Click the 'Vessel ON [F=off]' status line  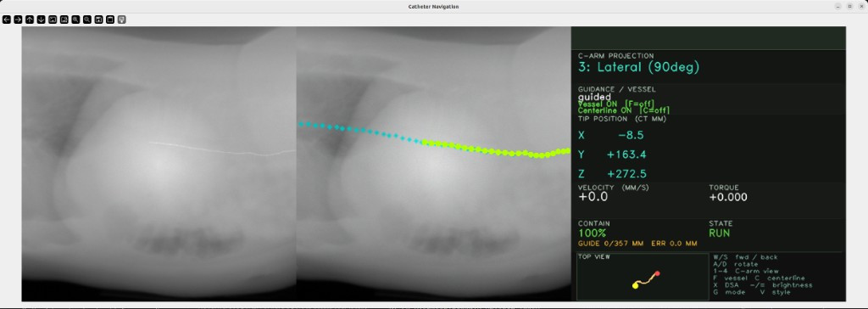point(616,104)
